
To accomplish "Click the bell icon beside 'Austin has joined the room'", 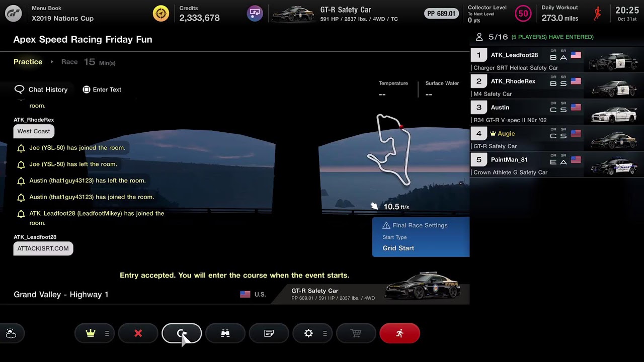I will [21, 198].
